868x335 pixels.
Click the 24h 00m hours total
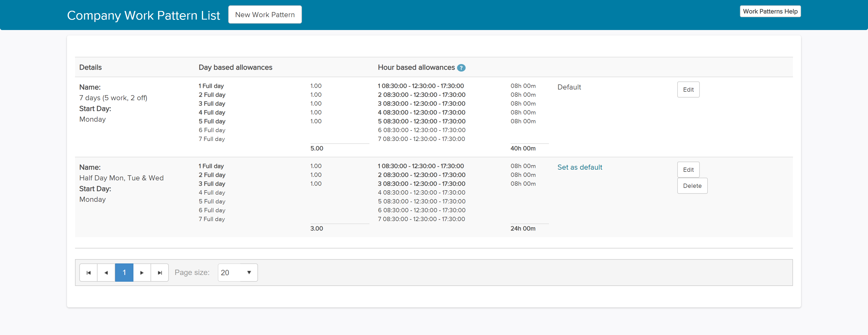523,229
